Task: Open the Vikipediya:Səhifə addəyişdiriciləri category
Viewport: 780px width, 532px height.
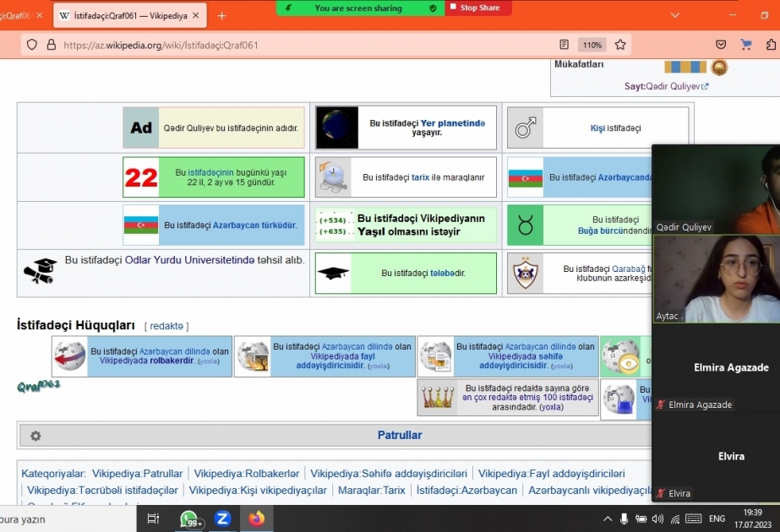Action: click(x=389, y=474)
